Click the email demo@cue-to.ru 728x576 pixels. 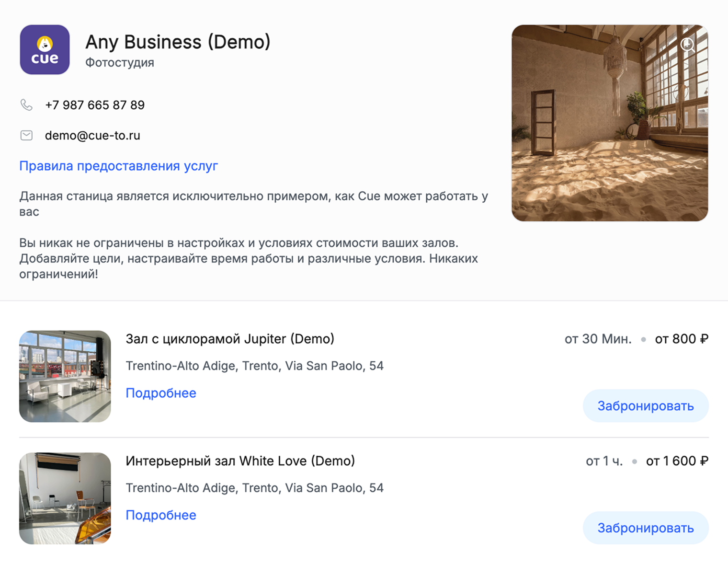coord(92,136)
